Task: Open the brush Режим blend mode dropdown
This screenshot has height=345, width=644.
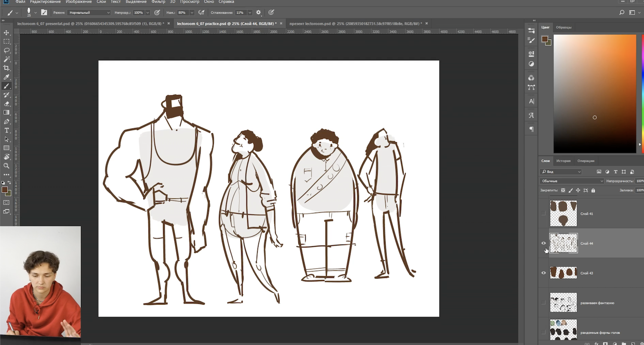Action: coord(89,12)
